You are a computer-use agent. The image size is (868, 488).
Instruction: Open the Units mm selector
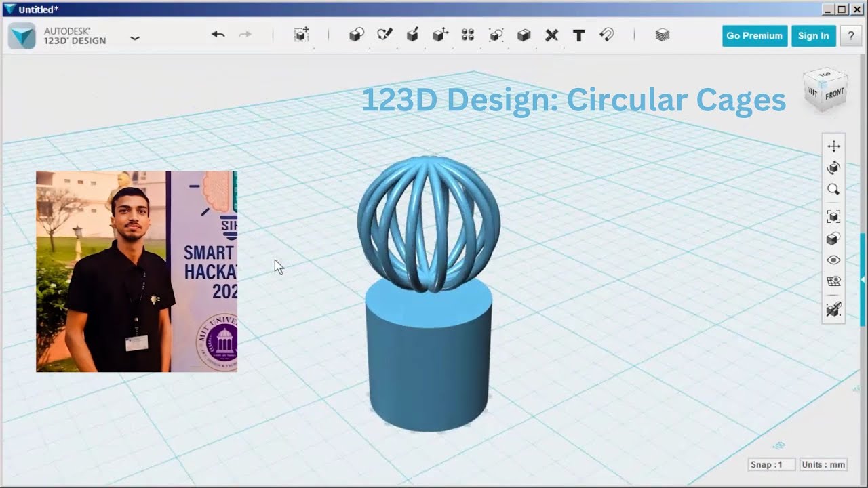(823, 464)
